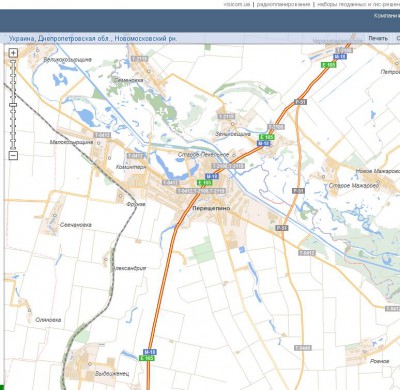
Task: Click the zoom slider handle
Action: point(13,105)
